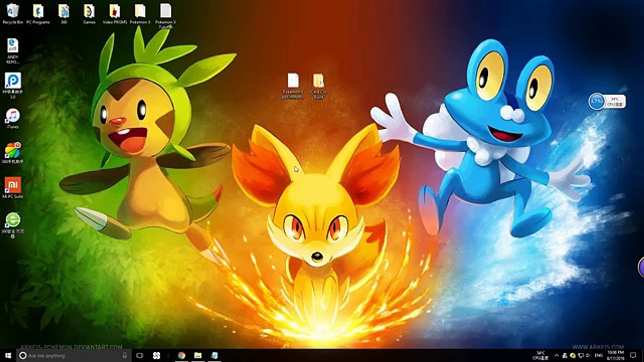Screen dimensions: 644x362
Task: Select the iTunes desktop shortcut
Action: (x=13, y=116)
